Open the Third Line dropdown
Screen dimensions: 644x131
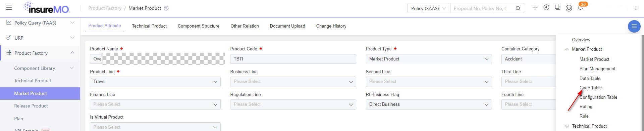529,82
